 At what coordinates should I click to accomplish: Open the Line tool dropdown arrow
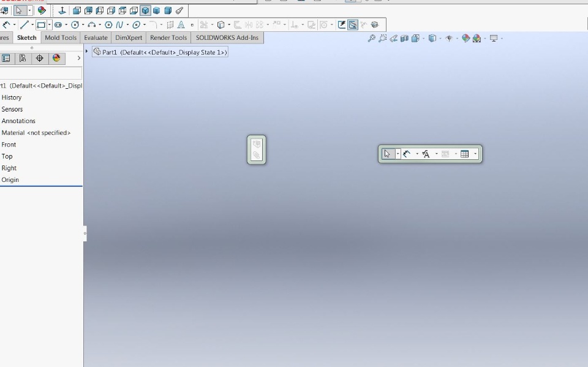[x=32, y=25]
